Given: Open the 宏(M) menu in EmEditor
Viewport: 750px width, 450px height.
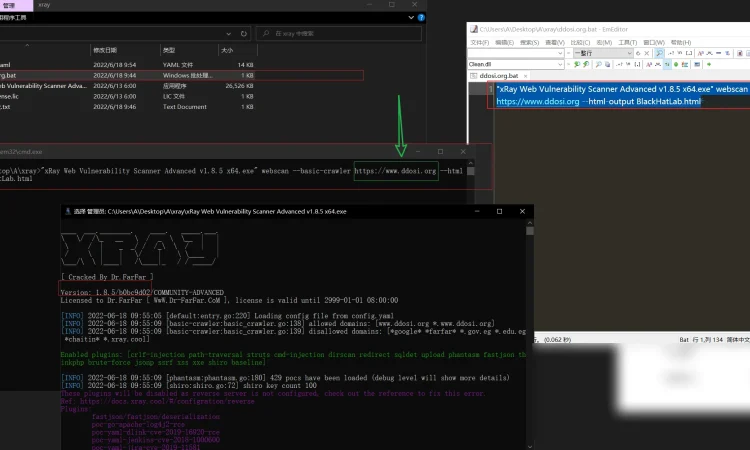Looking at the screenshot, I should [x=604, y=43].
